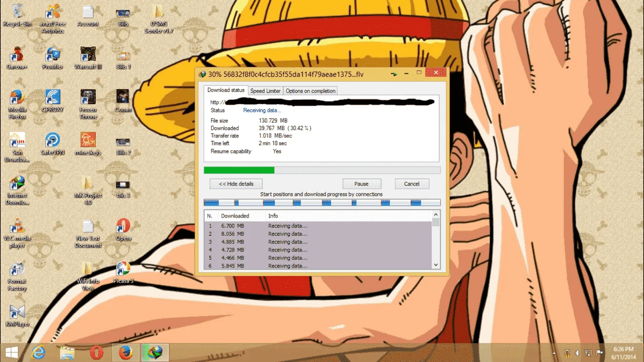Open the MK Project 4.0 folder
The width and height of the screenshot is (644, 362).
click(x=88, y=191)
